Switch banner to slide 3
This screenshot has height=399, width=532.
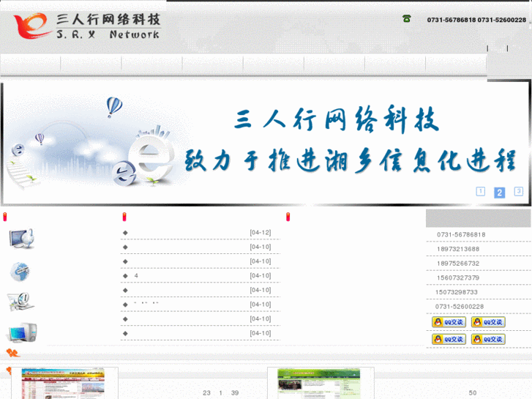[518, 191]
